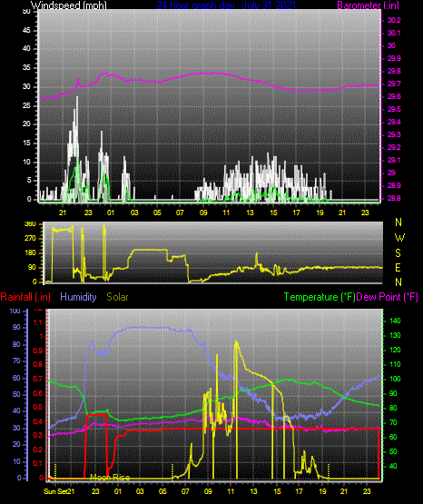Click the W compass letter

(x=399, y=238)
